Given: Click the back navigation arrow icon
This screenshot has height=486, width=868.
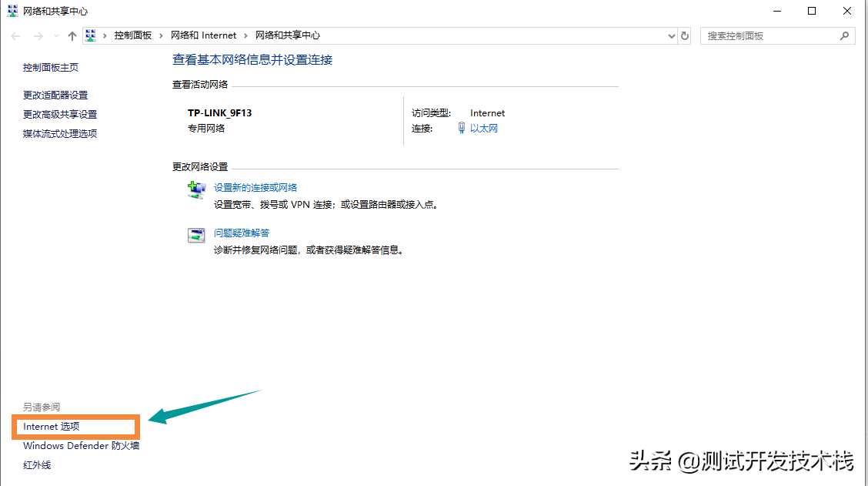Looking at the screenshot, I should (x=15, y=35).
